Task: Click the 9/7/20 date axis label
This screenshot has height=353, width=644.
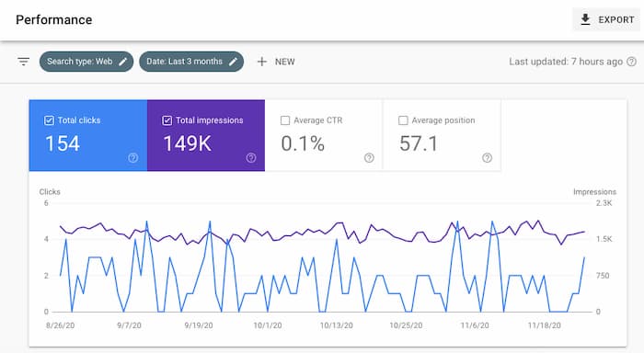Action: tap(129, 325)
